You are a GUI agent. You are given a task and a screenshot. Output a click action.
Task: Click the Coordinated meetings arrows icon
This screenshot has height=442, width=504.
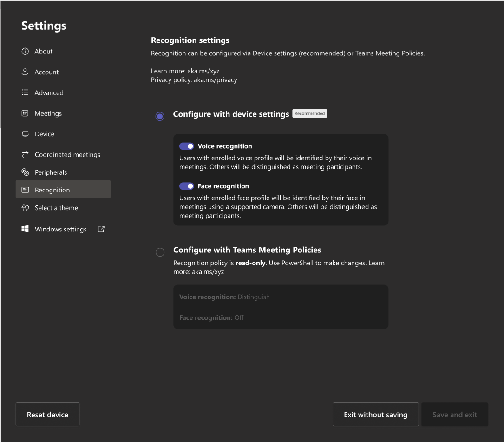click(x=25, y=154)
